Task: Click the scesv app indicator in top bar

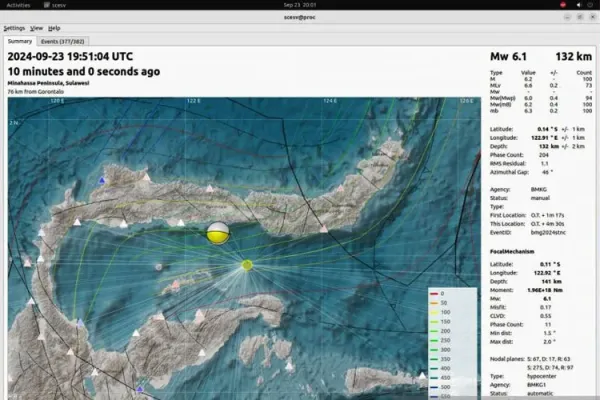Action: pos(55,5)
